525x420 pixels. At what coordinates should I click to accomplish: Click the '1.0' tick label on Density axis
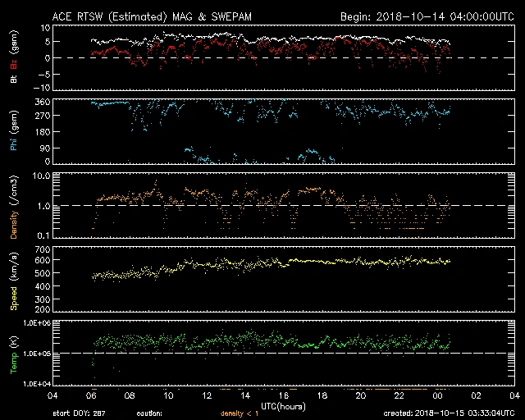point(43,207)
